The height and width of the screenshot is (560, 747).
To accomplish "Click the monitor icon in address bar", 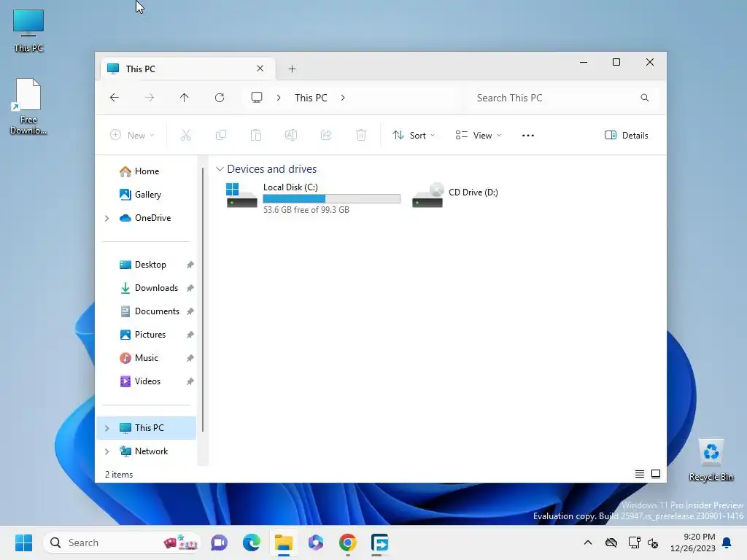I will [257, 98].
